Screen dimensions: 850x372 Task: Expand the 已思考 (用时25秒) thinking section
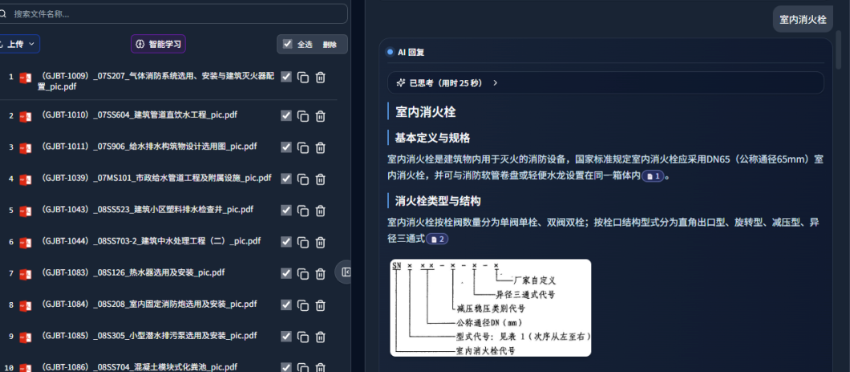coord(606,83)
